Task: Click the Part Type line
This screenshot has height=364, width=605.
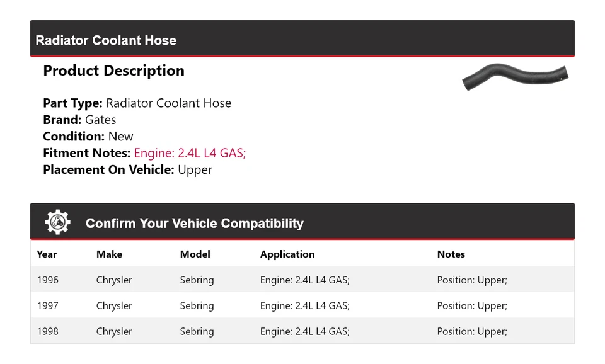Action: pyautogui.click(x=137, y=103)
